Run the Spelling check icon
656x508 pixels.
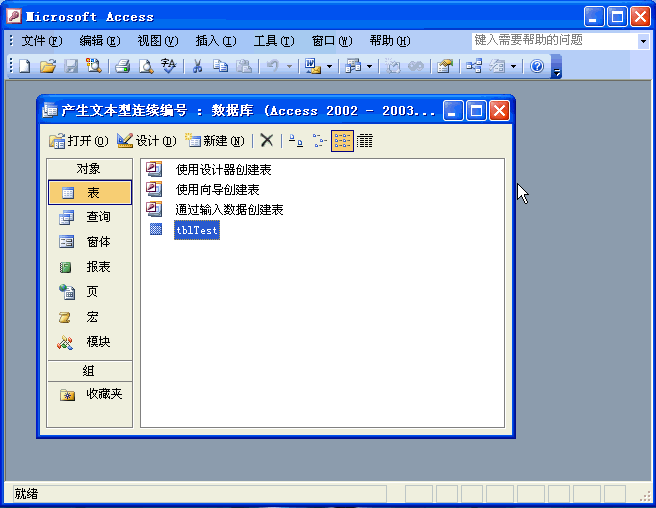click(169, 66)
